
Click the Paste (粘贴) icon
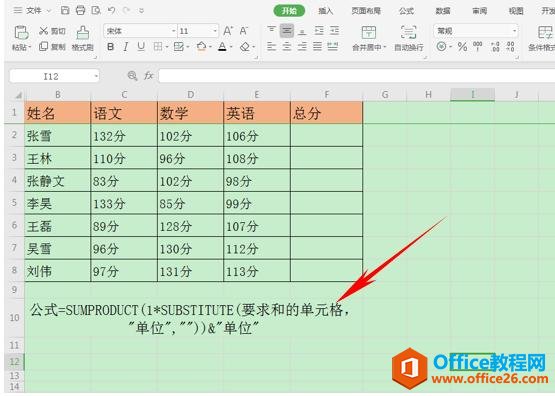tap(21, 33)
